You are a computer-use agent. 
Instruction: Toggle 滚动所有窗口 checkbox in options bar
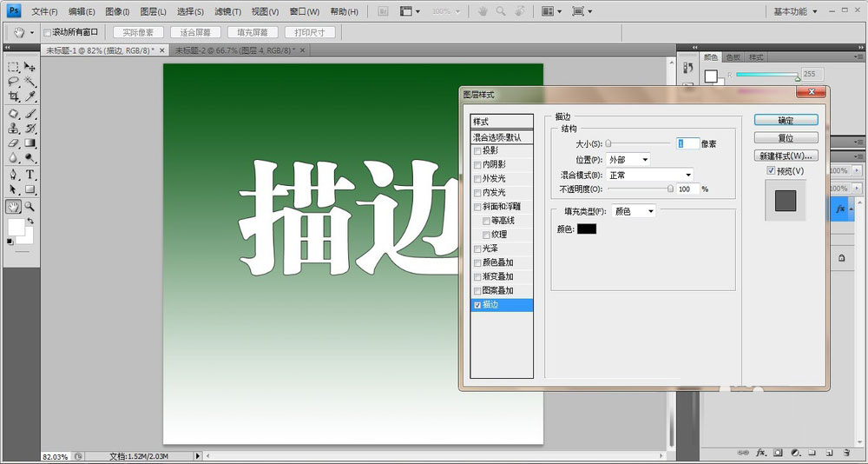pyautogui.click(x=47, y=32)
